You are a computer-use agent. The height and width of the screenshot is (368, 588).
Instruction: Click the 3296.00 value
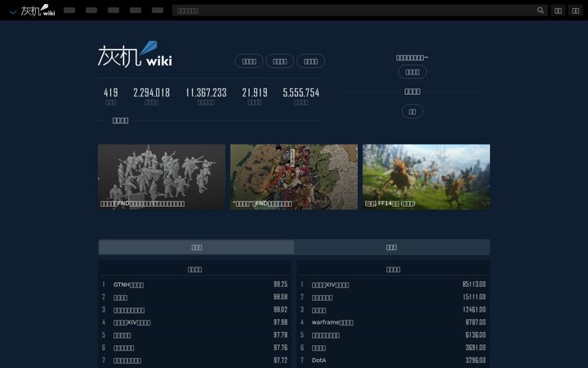point(475,360)
